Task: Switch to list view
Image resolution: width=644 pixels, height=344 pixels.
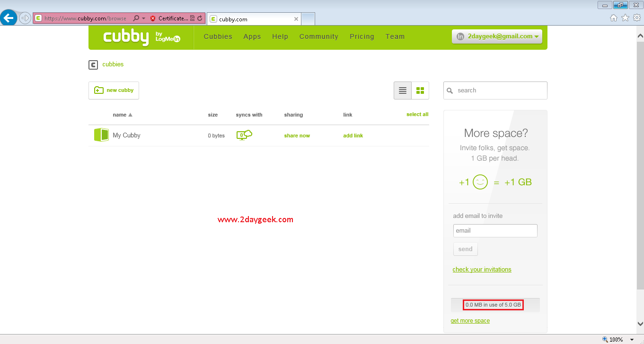Action: [x=403, y=91]
